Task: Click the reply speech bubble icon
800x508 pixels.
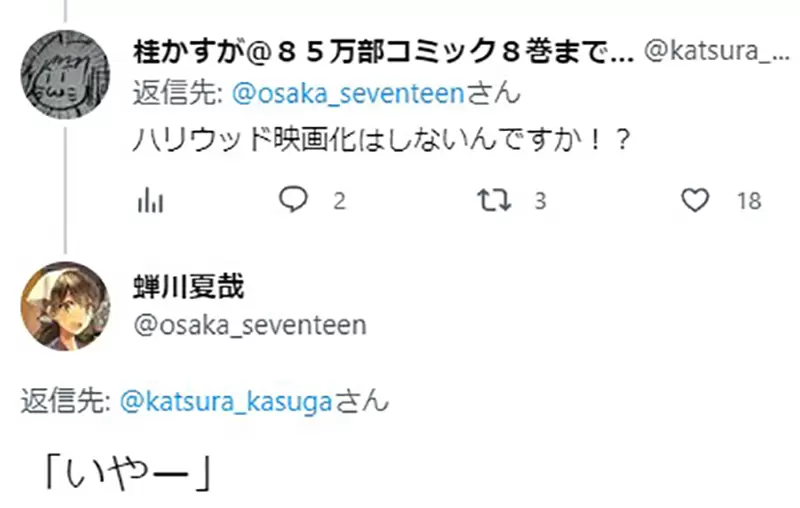Action: point(293,201)
